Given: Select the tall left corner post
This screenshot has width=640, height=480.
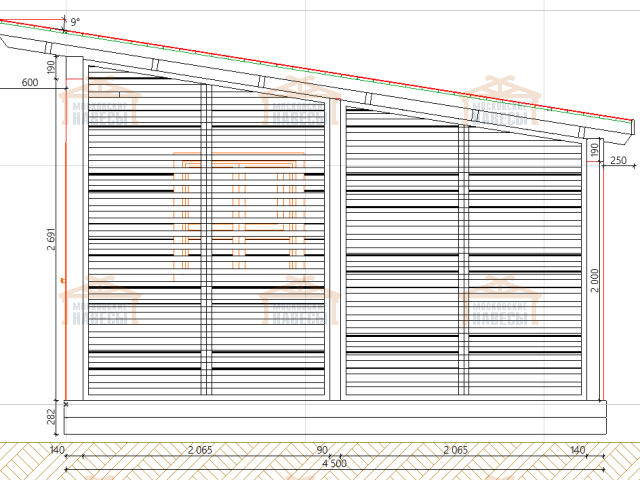Looking at the screenshot, I should [x=75, y=230].
